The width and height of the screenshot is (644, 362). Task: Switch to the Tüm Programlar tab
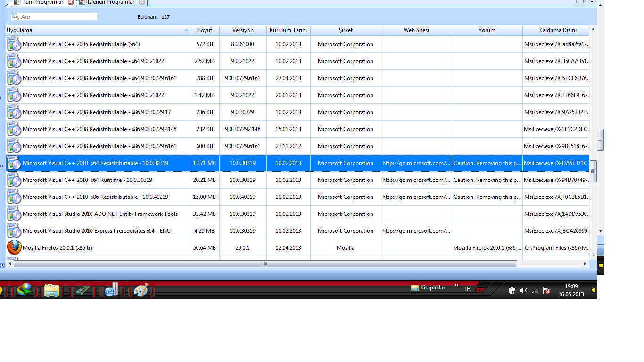point(42,2)
